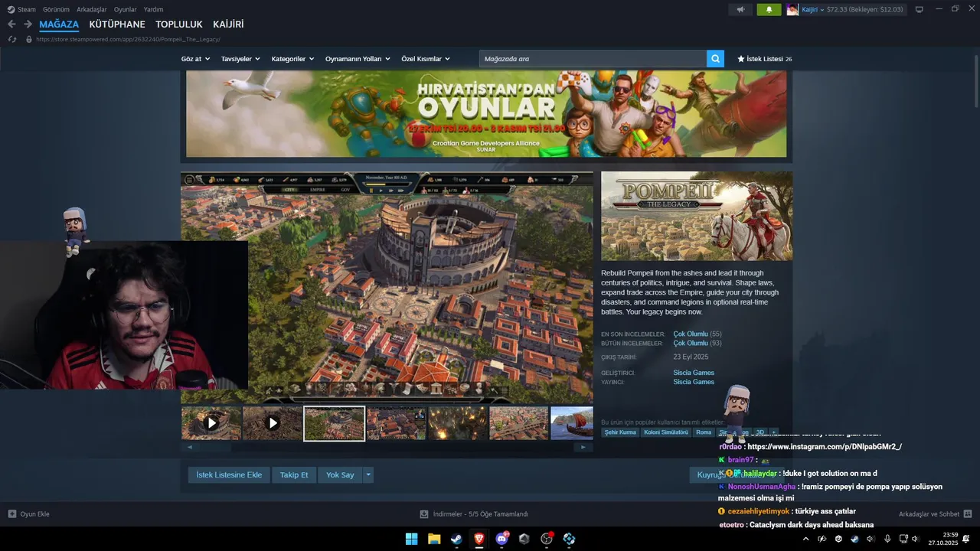Expand the Tavsiyeler dropdown
This screenshot has width=980, height=551.
240,59
